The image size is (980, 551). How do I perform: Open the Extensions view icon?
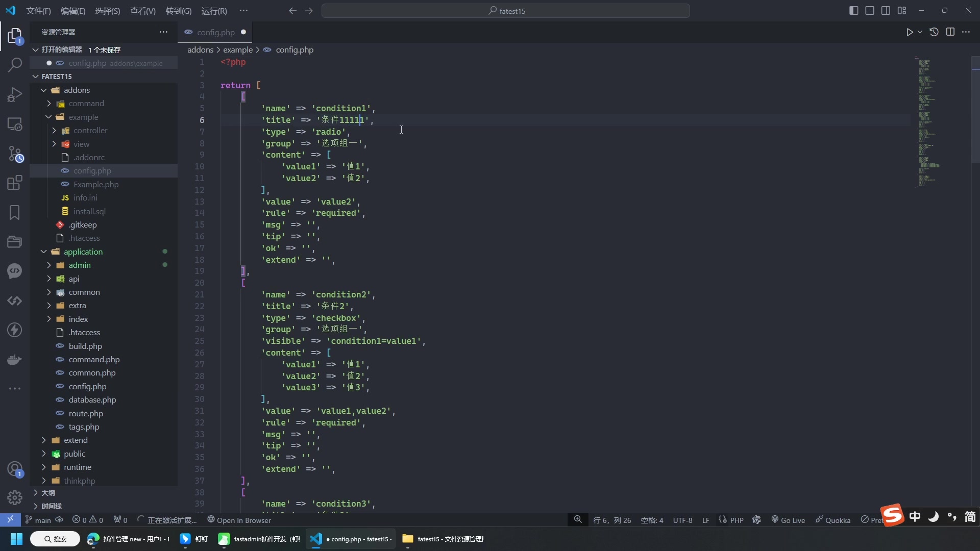coord(15,183)
